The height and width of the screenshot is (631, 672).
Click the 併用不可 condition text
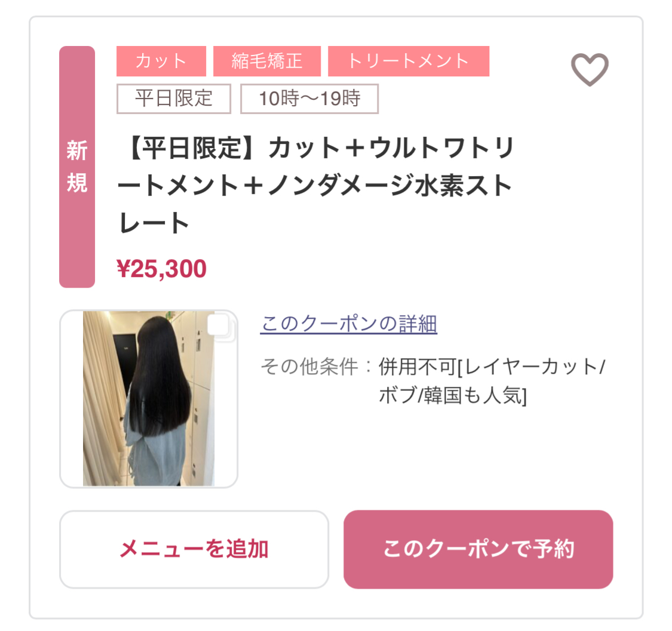coord(417,367)
